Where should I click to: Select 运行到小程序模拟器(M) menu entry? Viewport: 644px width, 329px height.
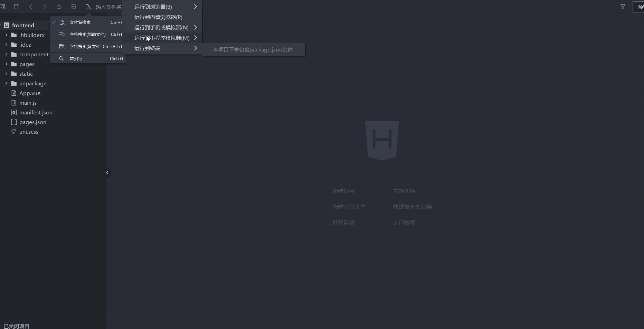[x=162, y=38]
